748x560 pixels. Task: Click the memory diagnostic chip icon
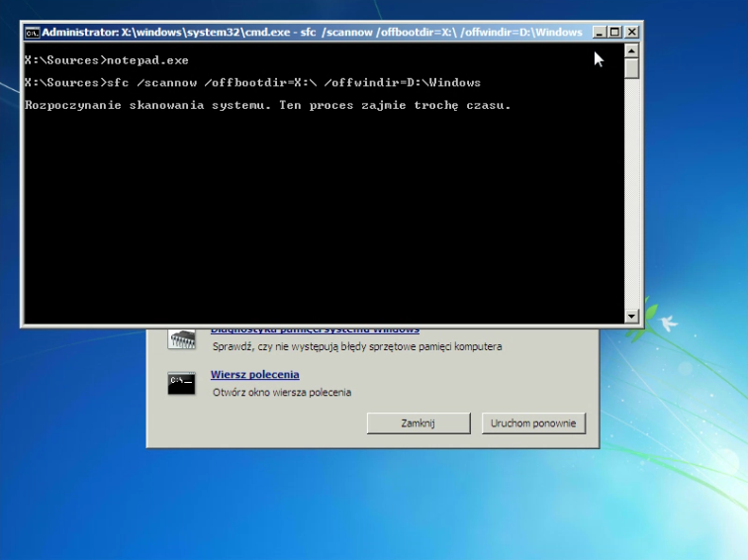pyautogui.click(x=181, y=339)
